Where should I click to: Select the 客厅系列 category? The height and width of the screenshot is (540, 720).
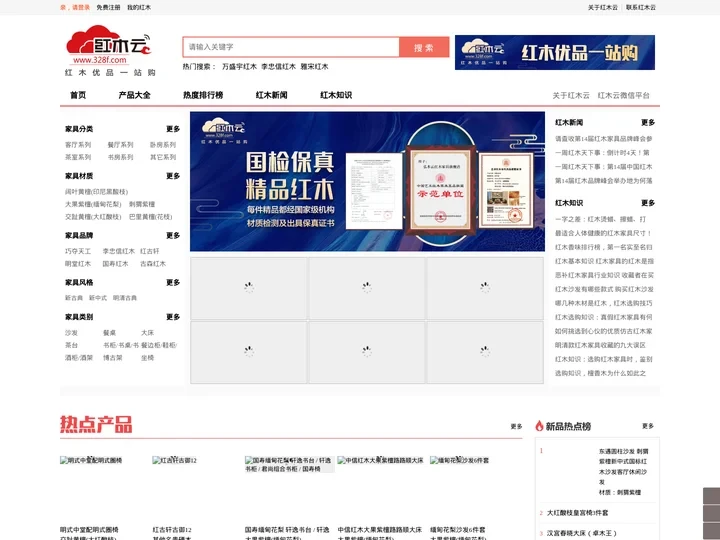coord(78,145)
